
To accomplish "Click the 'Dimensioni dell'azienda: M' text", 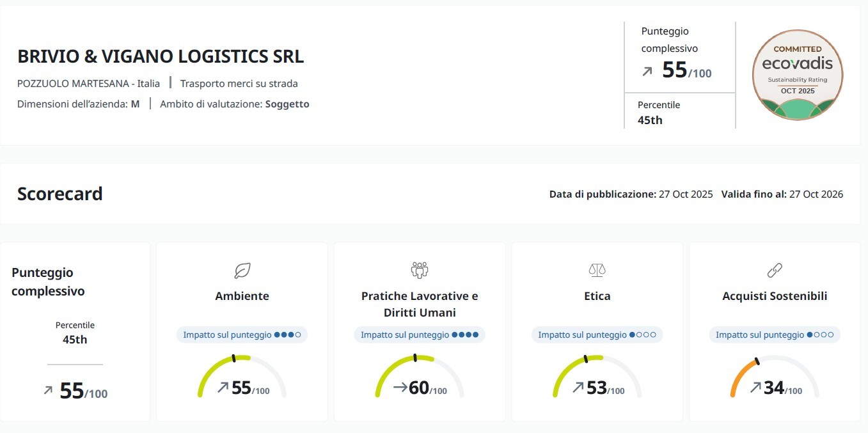I will (78, 104).
